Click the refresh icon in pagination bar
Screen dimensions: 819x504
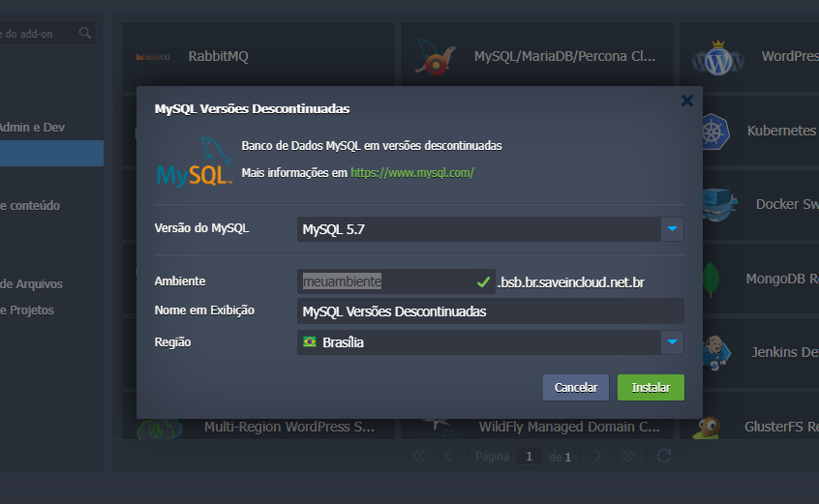pos(663,456)
